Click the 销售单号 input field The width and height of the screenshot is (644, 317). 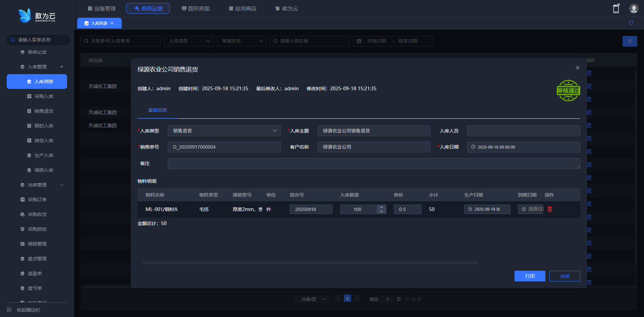tap(224, 147)
